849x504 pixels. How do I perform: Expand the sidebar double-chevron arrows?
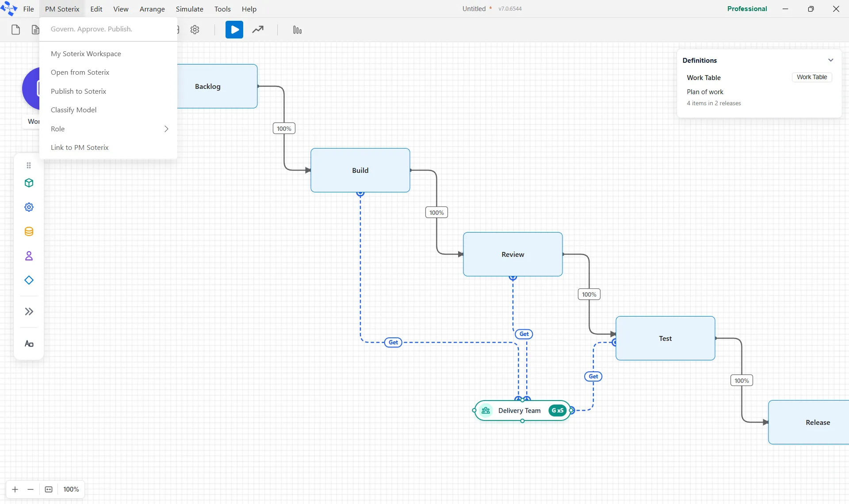coord(29,311)
